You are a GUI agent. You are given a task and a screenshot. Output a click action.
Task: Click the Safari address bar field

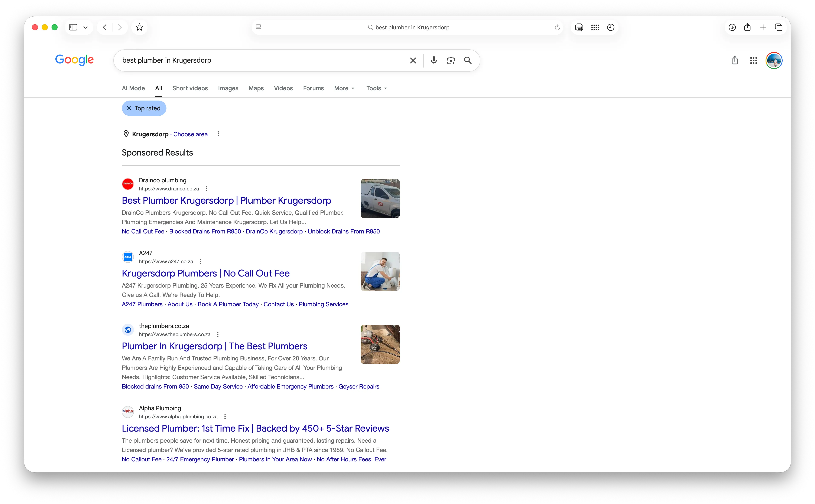407,27
